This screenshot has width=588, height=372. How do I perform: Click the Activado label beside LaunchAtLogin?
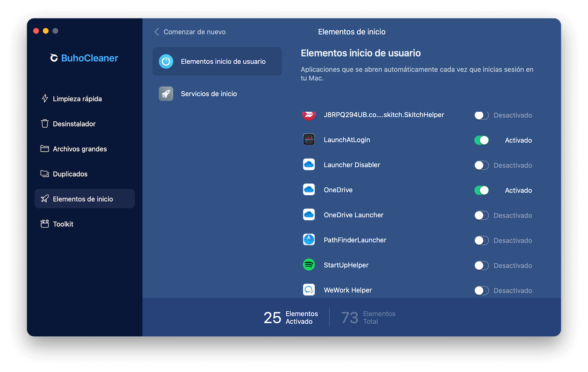(x=518, y=140)
